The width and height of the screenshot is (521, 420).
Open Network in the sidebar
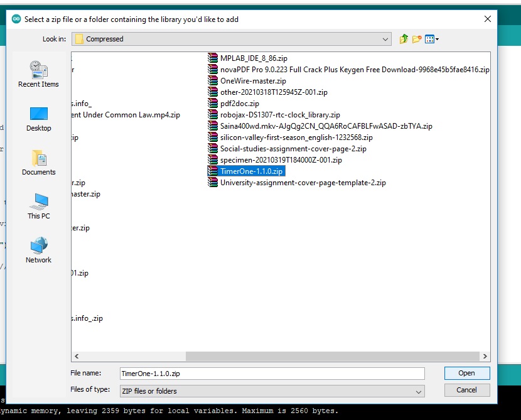click(38, 250)
